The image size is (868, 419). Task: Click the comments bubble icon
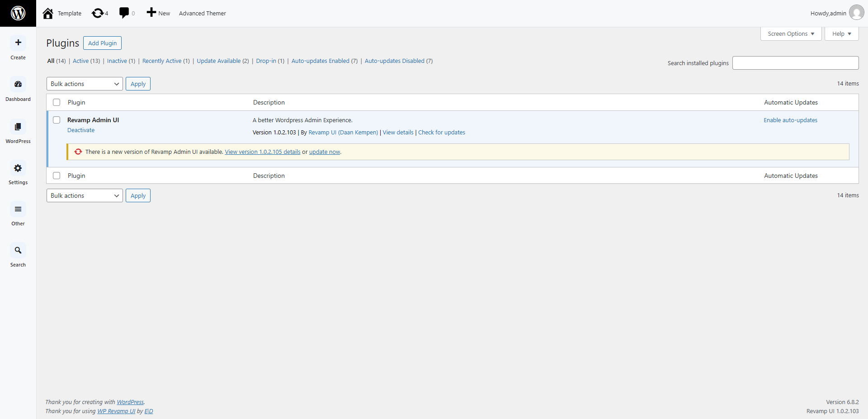[124, 13]
